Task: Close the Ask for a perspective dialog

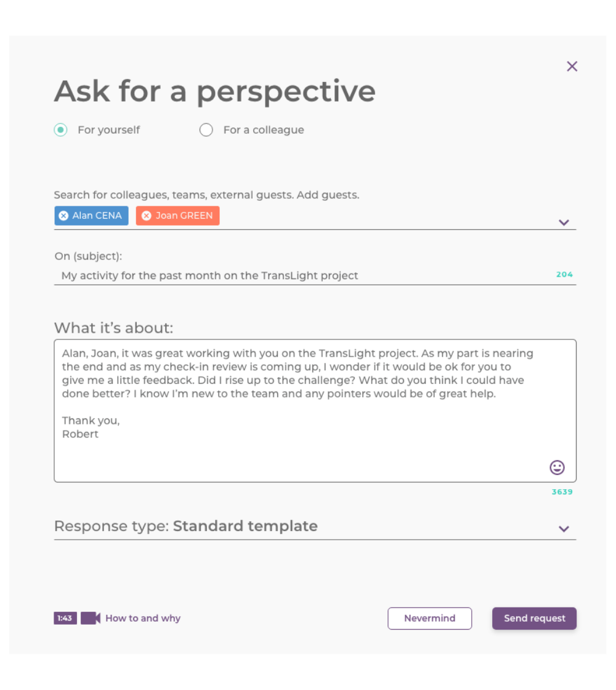Action: tap(572, 66)
